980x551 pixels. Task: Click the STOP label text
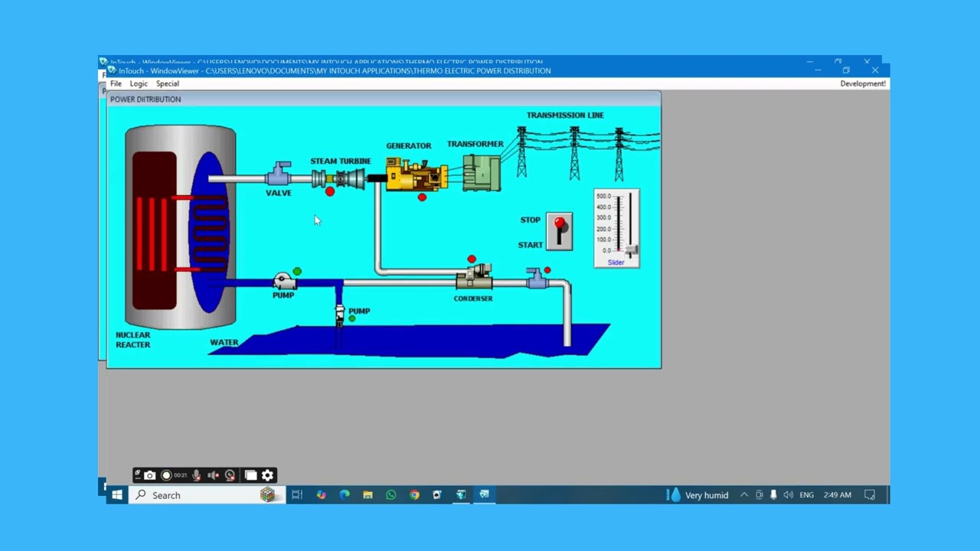click(x=531, y=220)
